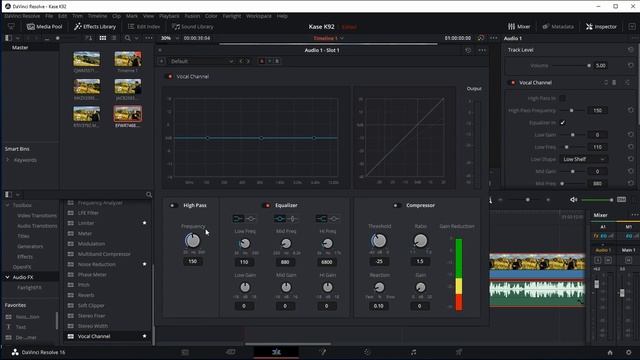Collapse Audio FX tree category
This screenshot has height=360, width=640.
point(7,277)
